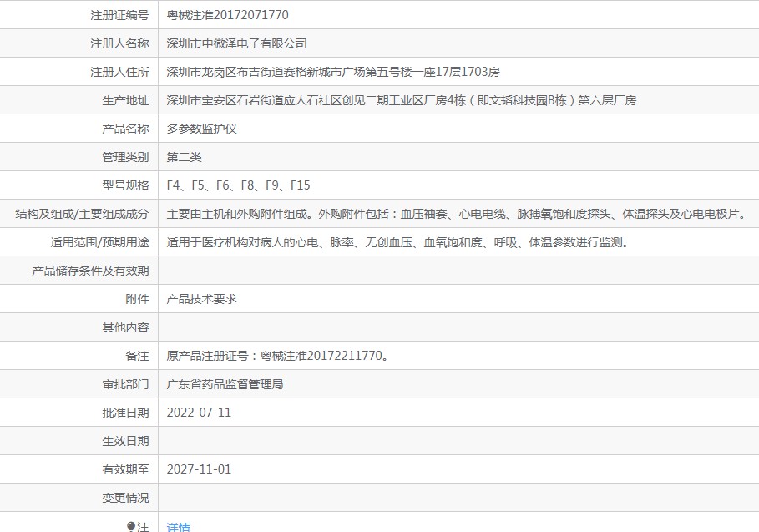Screen dimensions: 759x532
Task: Select production address text ending 第六层厂房
Action: (402, 100)
